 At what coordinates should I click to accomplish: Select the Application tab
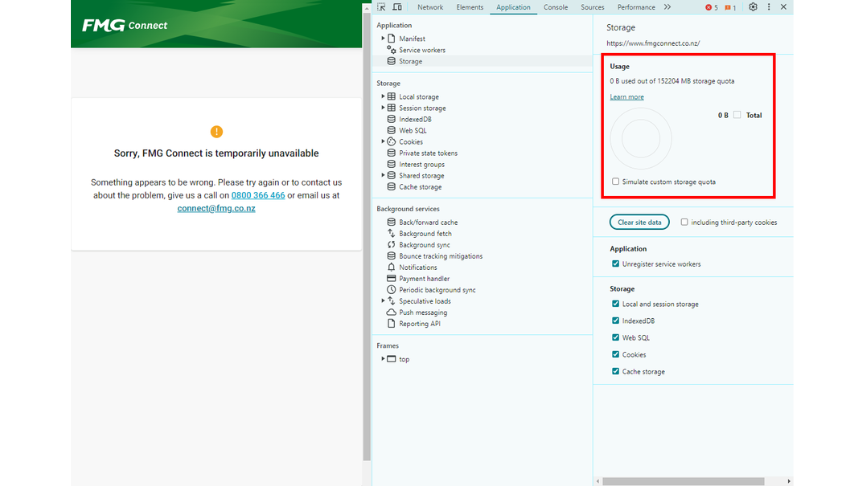(x=513, y=7)
